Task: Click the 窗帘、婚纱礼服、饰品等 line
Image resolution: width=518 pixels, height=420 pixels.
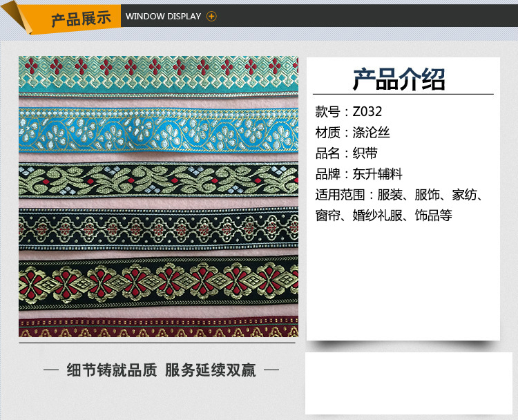Action: coord(383,216)
